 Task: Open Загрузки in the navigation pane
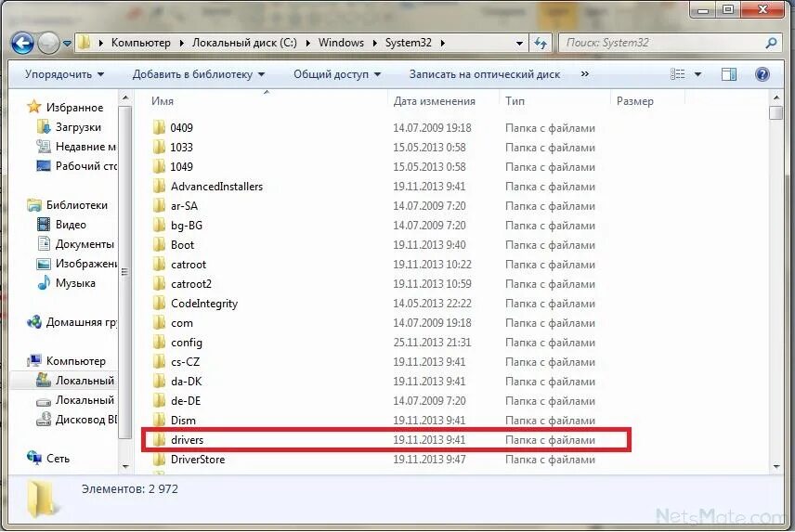pos(78,127)
